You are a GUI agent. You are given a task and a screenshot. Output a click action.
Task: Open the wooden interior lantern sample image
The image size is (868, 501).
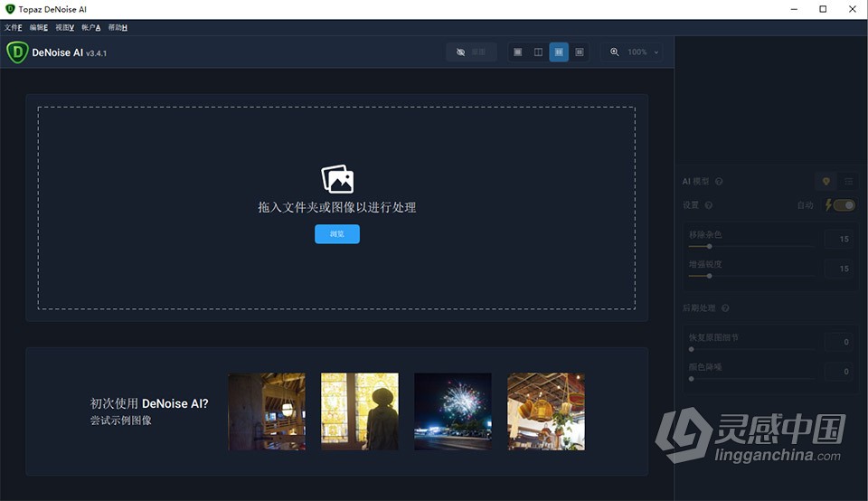pos(267,411)
